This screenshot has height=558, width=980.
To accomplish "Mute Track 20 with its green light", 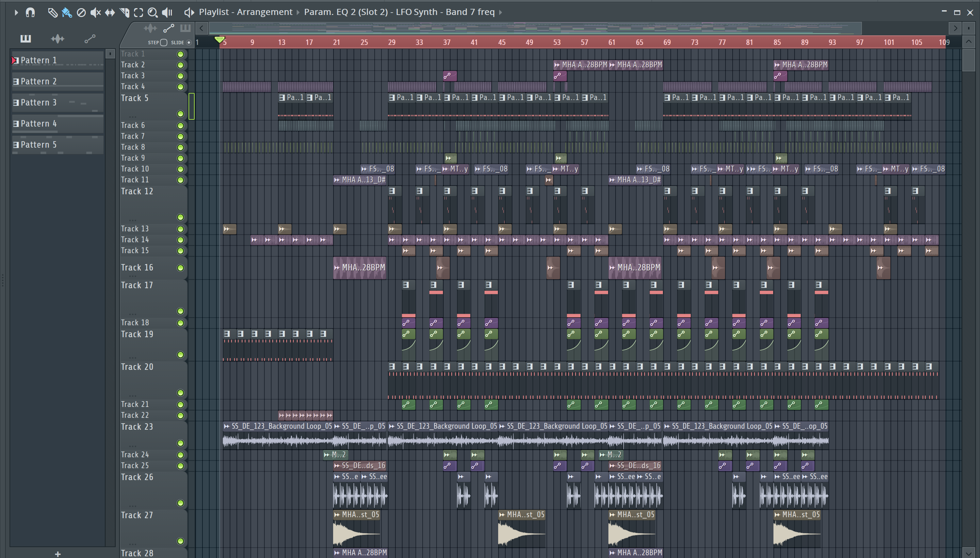I will pyautogui.click(x=180, y=393).
